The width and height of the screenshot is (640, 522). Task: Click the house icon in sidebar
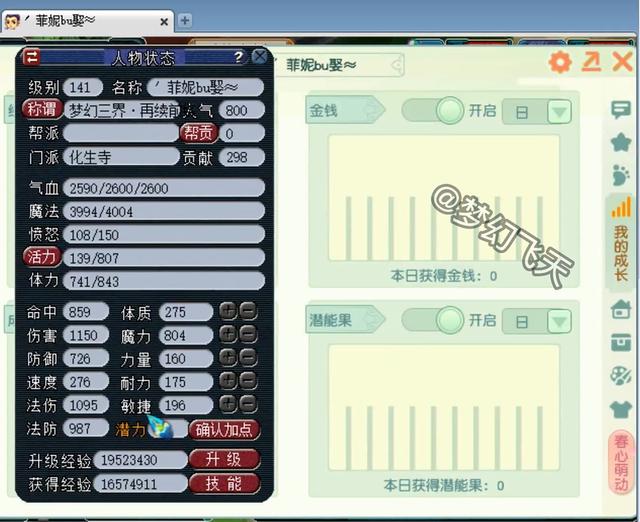tap(621, 310)
